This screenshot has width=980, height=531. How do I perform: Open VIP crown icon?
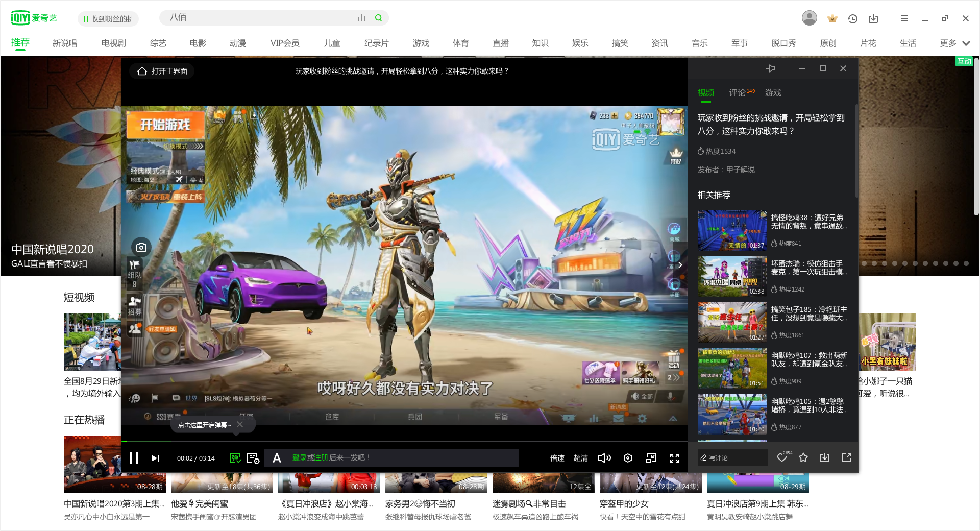[x=832, y=18]
